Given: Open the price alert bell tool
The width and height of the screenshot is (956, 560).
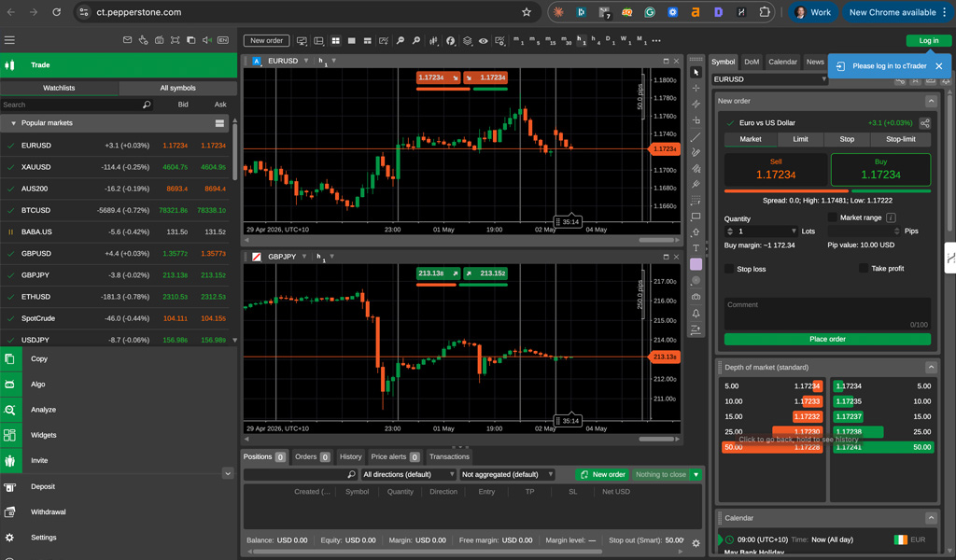Looking at the screenshot, I should [696, 314].
